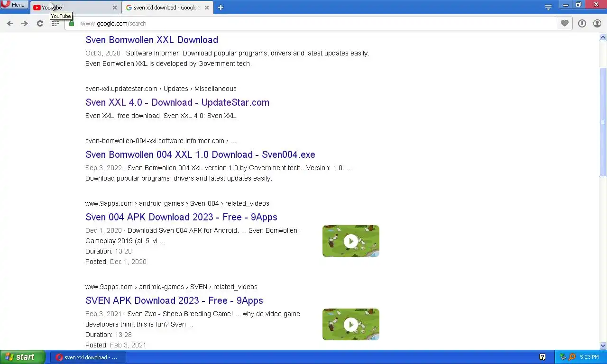Open Sven 004 APK Download 9Apps link
Image resolution: width=607 pixels, height=364 pixels.
181,217
